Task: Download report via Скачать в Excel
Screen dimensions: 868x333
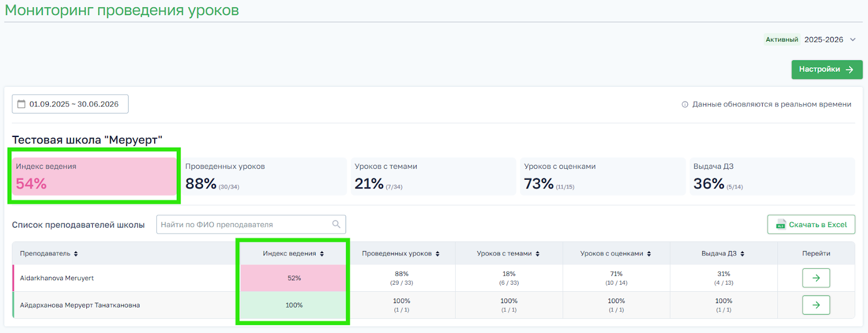Action: coord(811,224)
